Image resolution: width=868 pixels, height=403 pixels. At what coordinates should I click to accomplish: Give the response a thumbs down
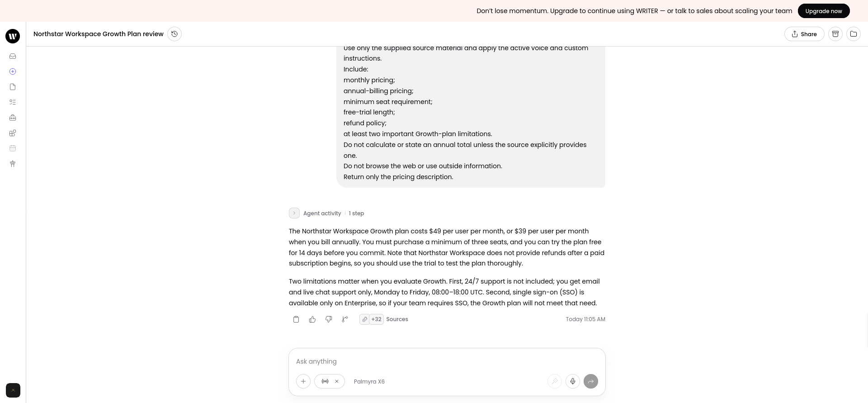(329, 319)
